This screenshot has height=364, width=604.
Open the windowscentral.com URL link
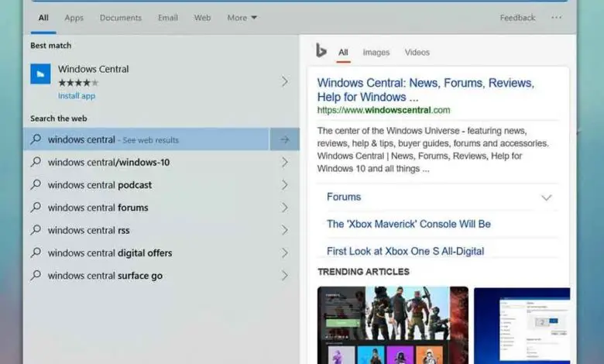tap(383, 110)
